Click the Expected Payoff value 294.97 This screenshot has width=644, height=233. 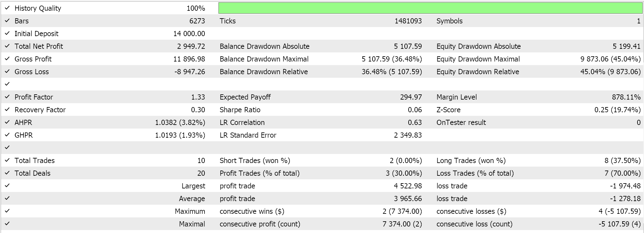(411, 97)
